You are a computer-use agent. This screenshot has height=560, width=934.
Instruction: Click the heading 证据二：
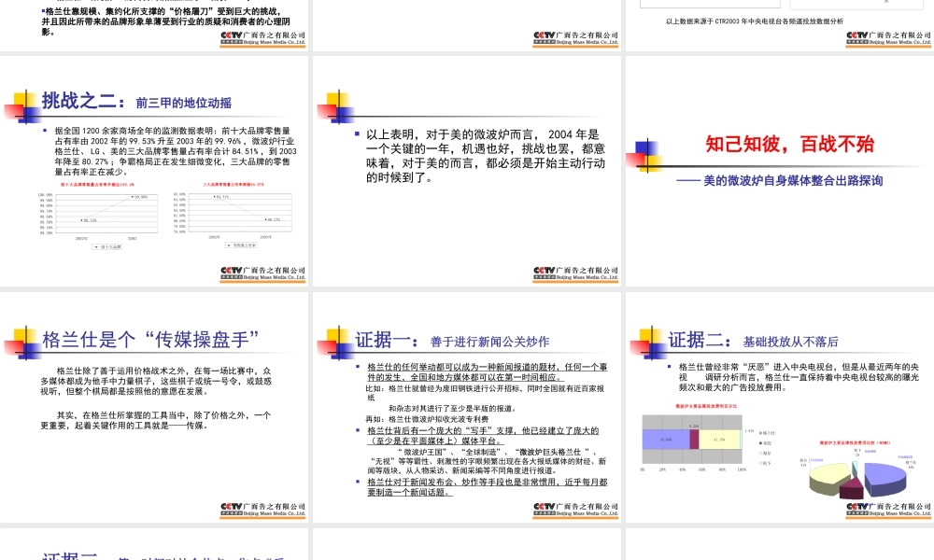point(701,341)
